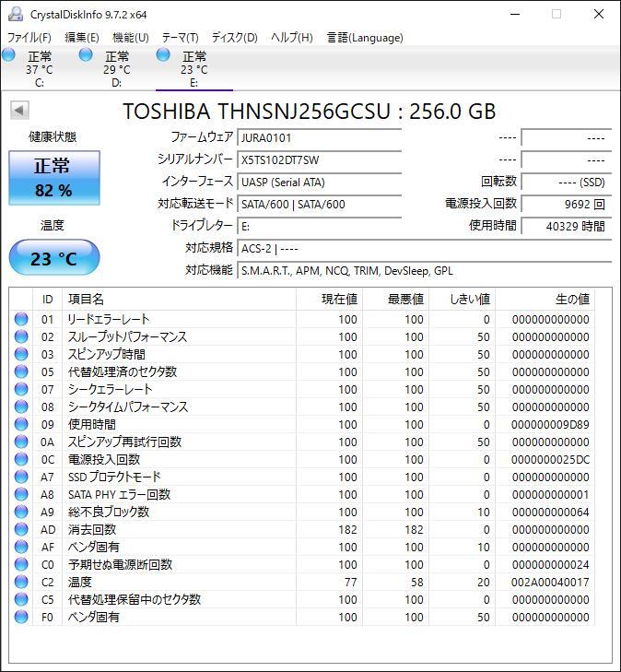This screenshot has height=672, width=621.
Task: Click the 生の値 column header
Action: point(545,300)
